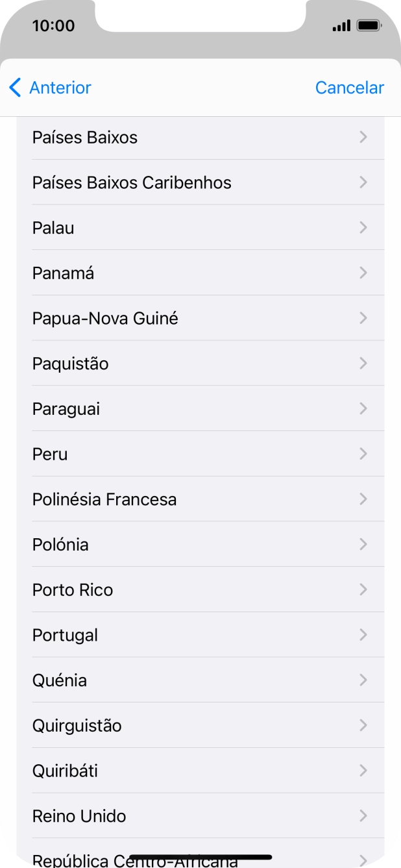Tap the disclosure chevron for Panamá

tap(363, 273)
